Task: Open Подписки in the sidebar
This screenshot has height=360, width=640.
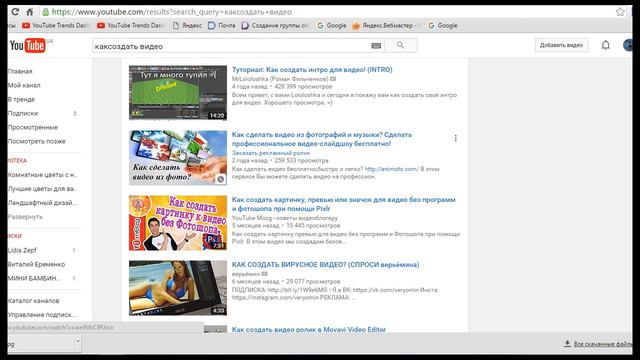Action: 23,113
